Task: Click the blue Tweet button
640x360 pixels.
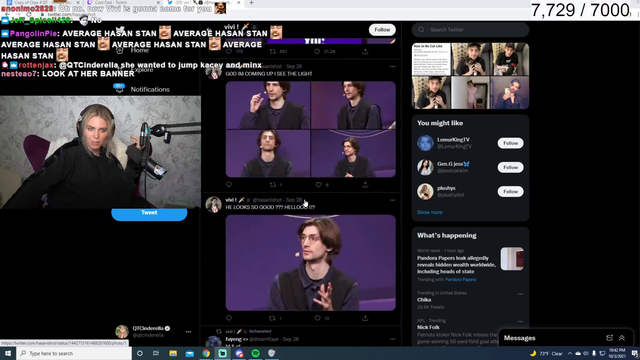Action: [149, 214]
